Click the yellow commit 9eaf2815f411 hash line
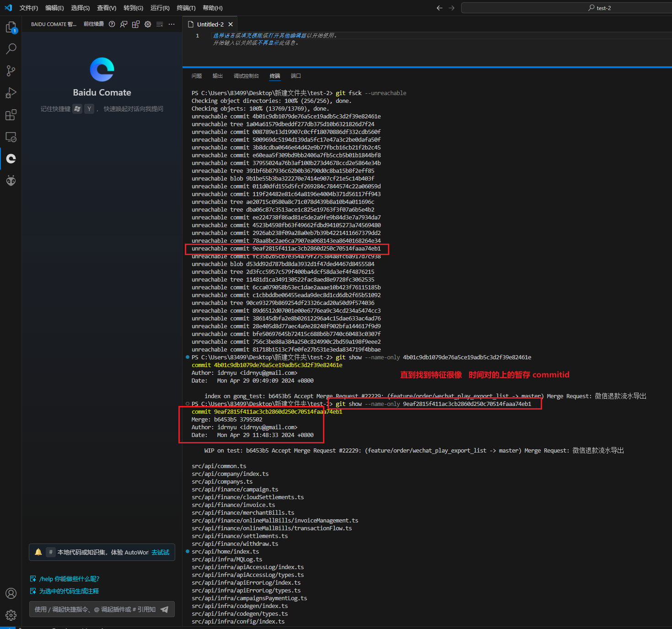The image size is (672, 629). (x=267, y=412)
